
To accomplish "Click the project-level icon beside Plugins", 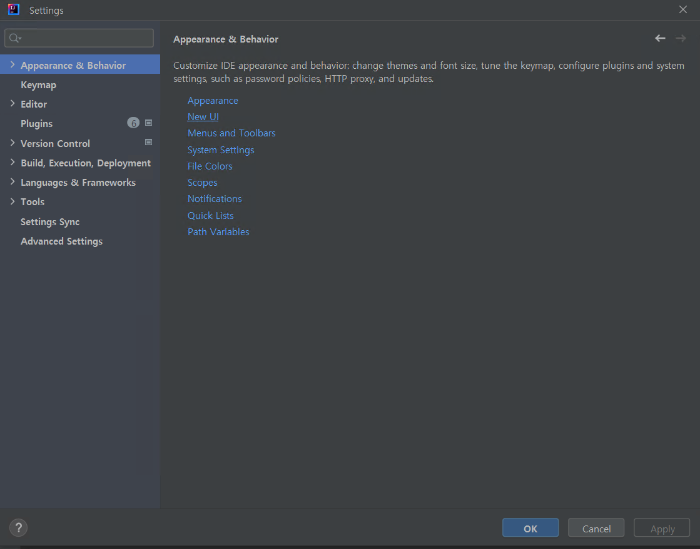I will [149, 123].
